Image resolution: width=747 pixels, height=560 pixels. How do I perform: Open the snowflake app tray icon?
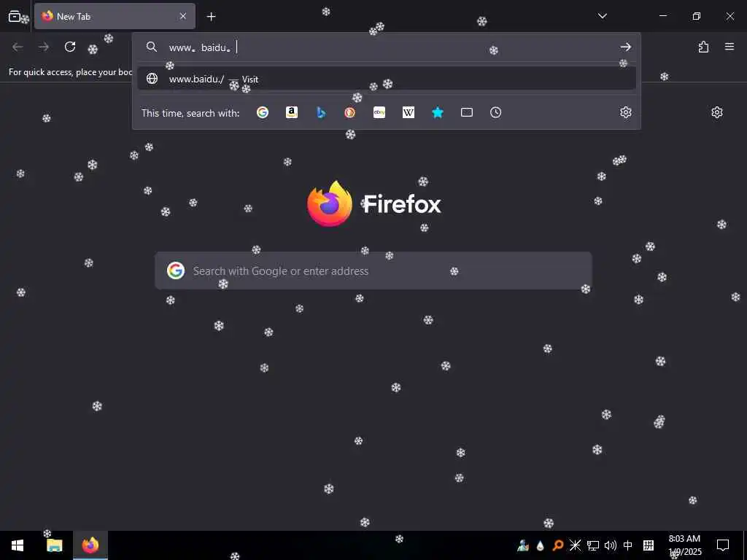575,545
